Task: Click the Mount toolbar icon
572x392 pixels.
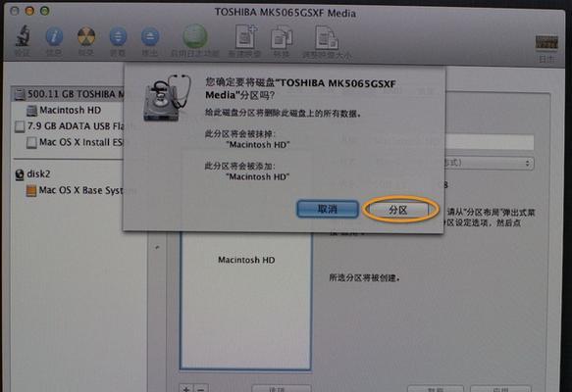Action: coord(118,36)
